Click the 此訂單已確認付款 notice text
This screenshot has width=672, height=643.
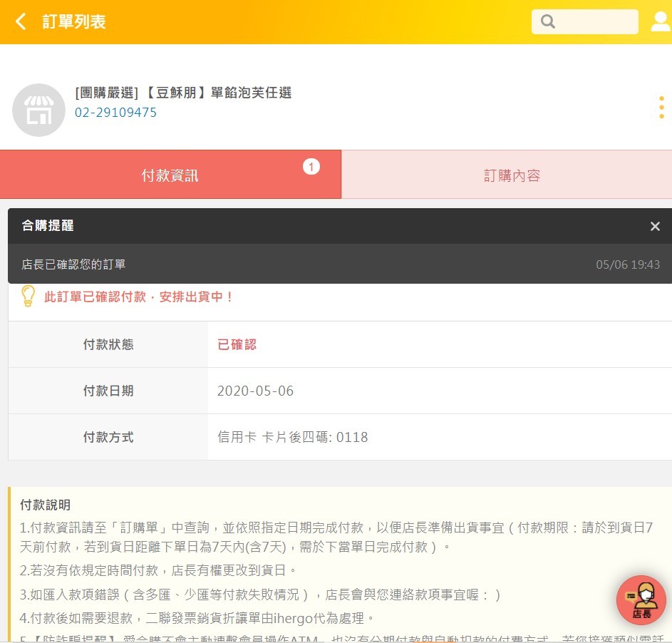(139, 297)
